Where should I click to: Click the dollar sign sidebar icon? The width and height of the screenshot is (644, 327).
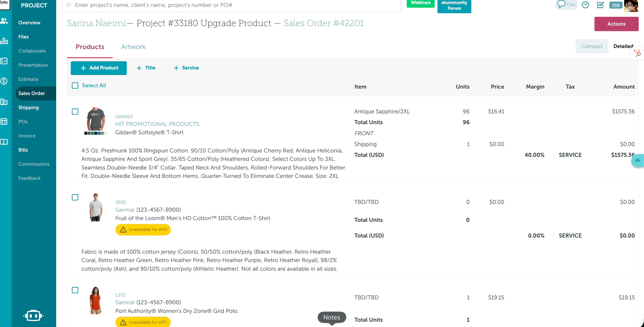4,81
